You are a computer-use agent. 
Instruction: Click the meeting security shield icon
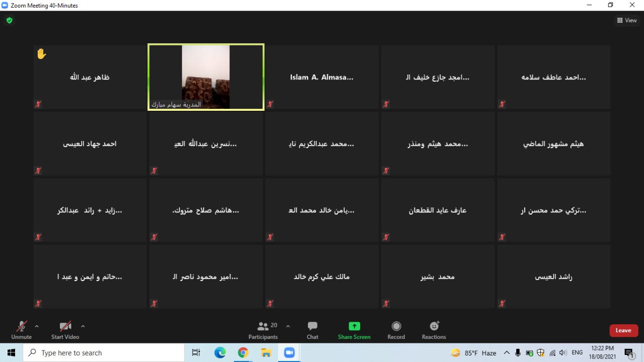pyautogui.click(x=10, y=21)
